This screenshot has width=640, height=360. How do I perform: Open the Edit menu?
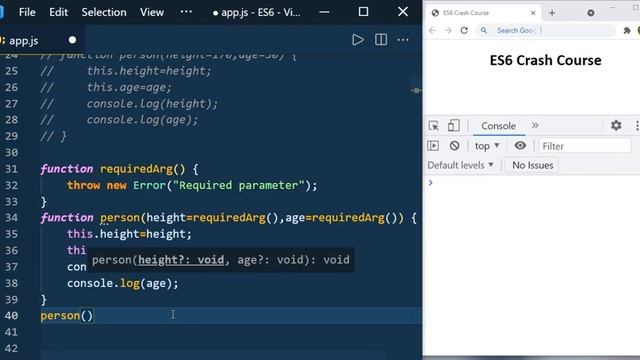58,12
